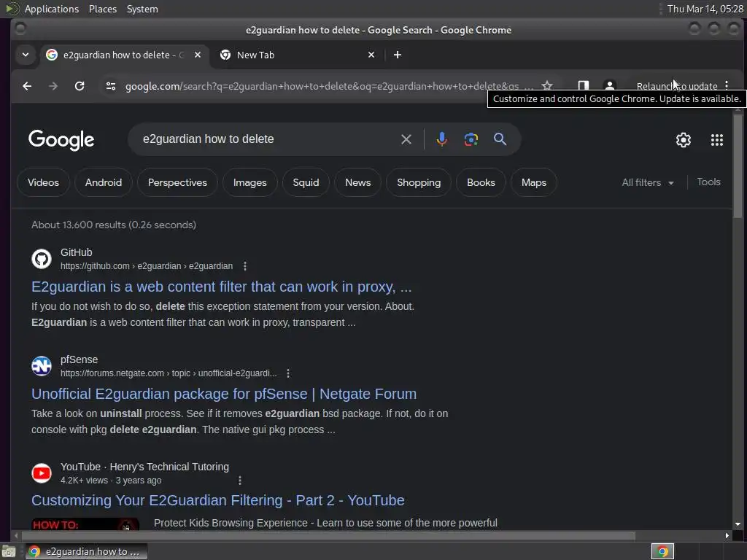Open Chrome's three-dot customize menu
747x560 pixels.
pos(727,86)
